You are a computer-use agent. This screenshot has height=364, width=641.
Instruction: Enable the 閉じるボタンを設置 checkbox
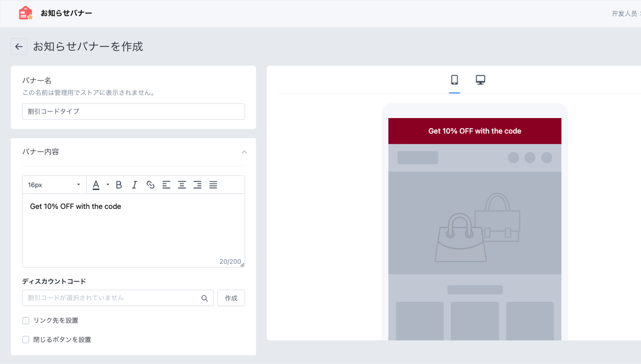click(x=26, y=340)
